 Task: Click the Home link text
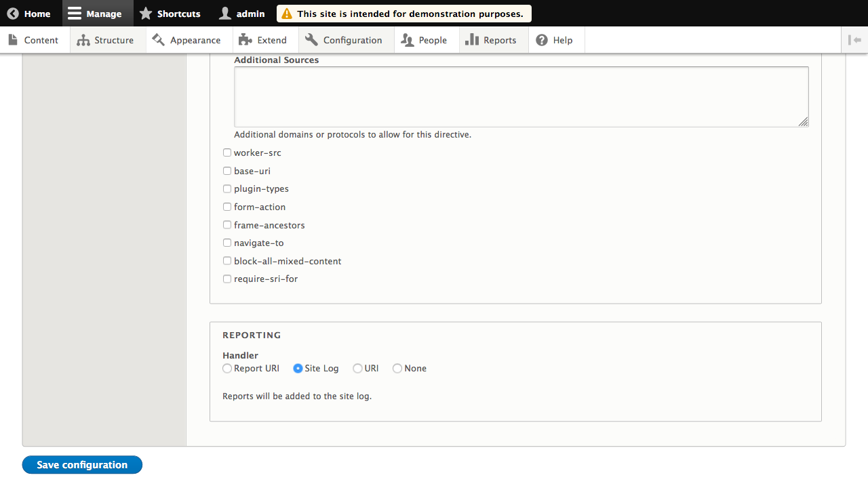37,14
